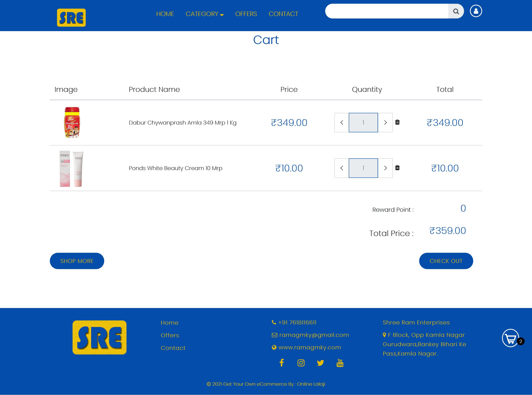Increase Dabur Chywanprash quantity with right arrow

[x=385, y=122]
